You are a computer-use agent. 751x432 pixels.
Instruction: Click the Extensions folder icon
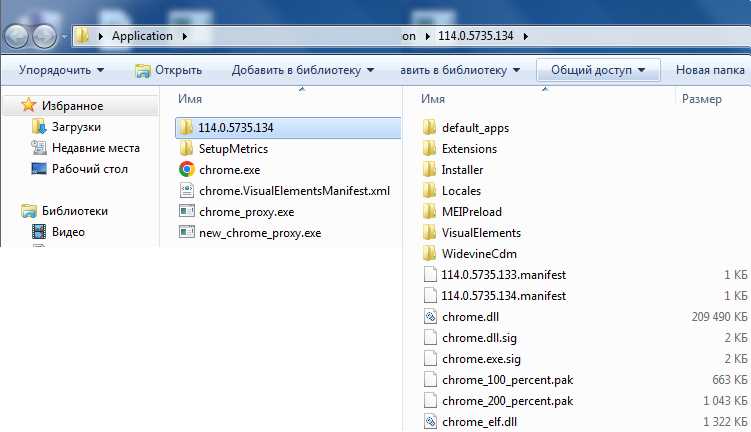tap(430, 148)
